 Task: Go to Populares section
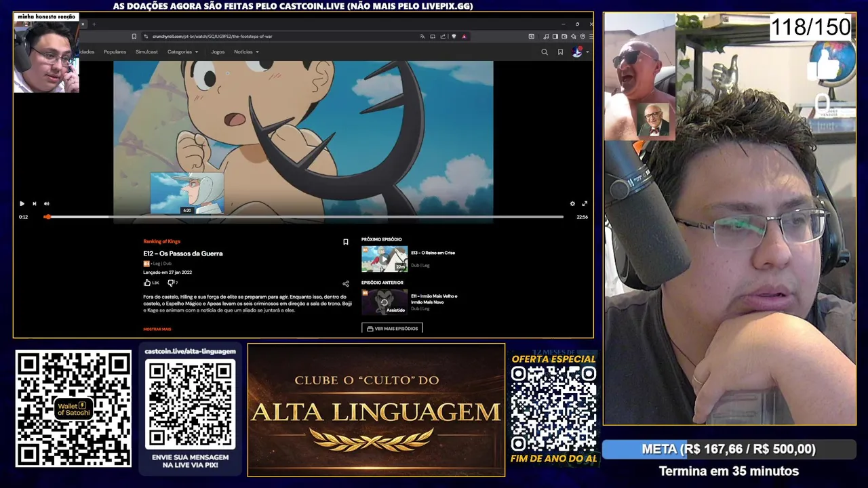click(115, 52)
